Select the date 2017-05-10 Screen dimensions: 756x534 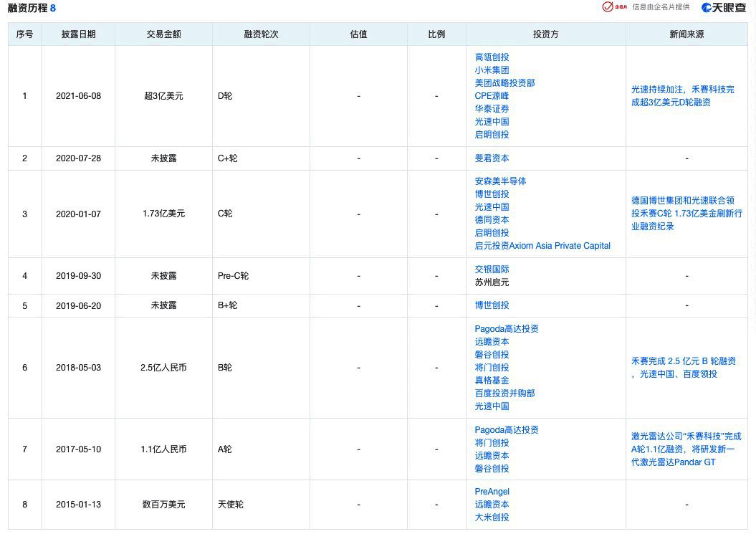tap(79, 449)
